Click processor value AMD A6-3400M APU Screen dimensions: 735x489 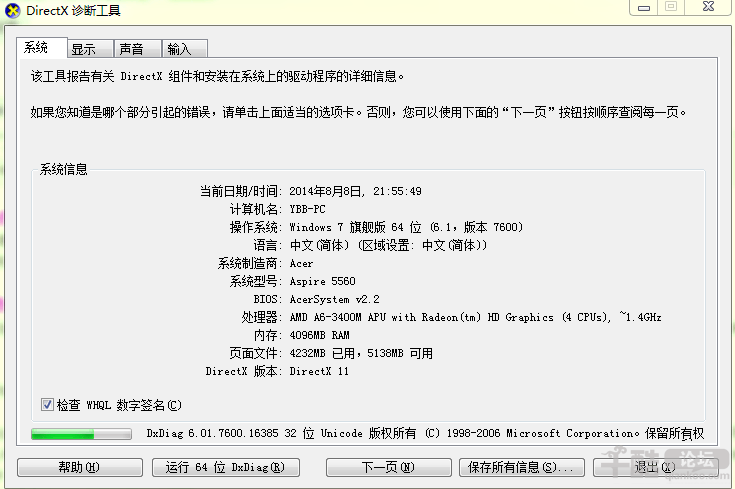coord(475,317)
